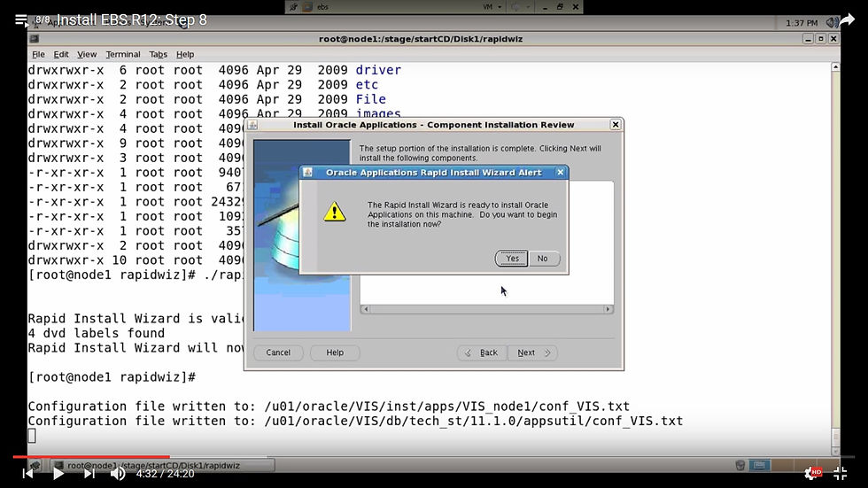
Task: Open the trash icon in the taskbar
Action: (740, 465)
